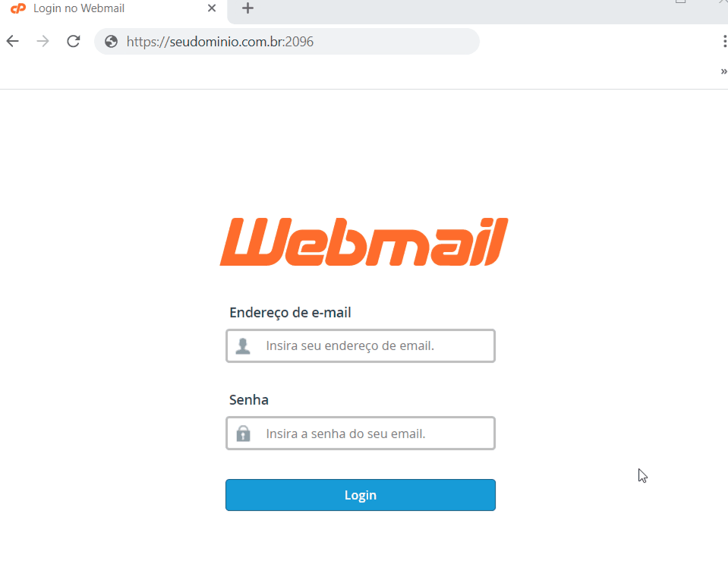Click the browser forward arrow
The width and height of the screenshot is (728, 583).
click(43, 41)
